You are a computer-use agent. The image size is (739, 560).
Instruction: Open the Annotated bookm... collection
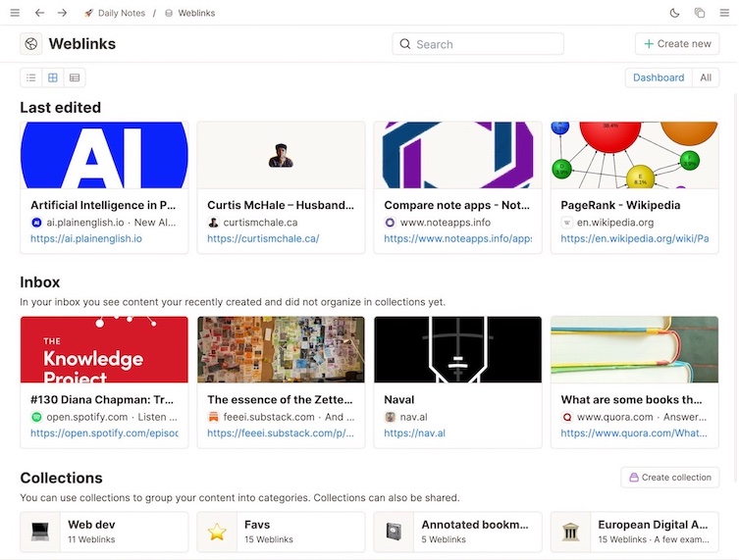tap(457, 532)
